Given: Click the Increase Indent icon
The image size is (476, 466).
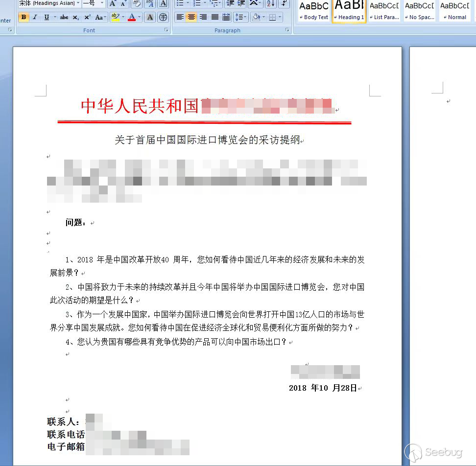Looking at the screenshot, I should click(241, 3).
